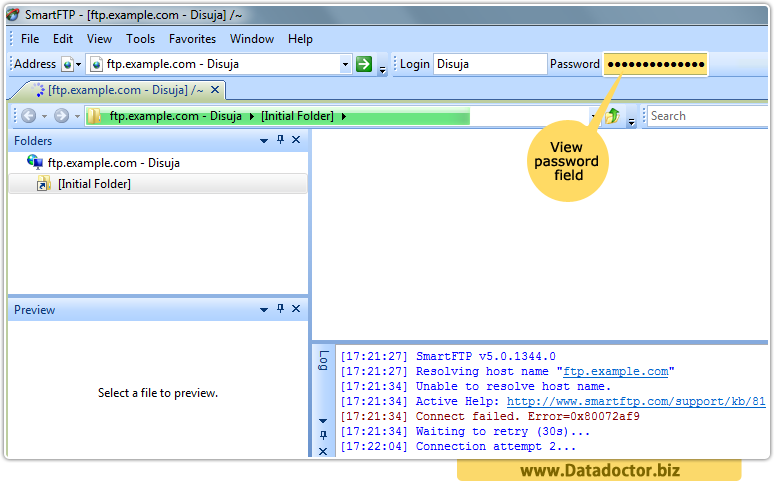Open the ftp.example.com link in log
Image resolution: width=774 pixels, height=481 pixels.
coord(616,371)
